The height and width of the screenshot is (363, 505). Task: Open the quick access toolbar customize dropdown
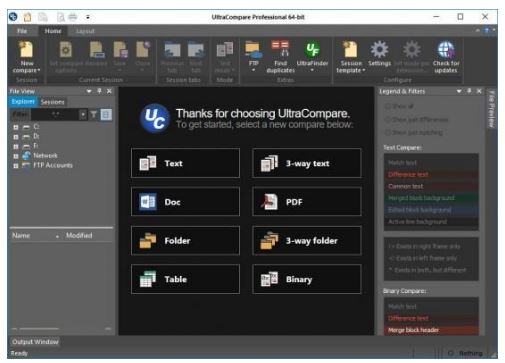[88, 17]
